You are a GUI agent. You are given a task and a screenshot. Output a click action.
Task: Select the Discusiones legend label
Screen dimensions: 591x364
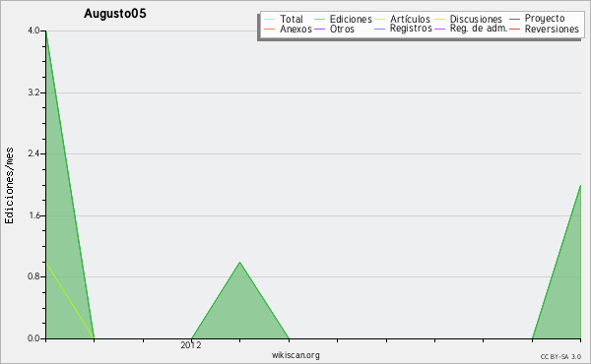[x=476, y=19]
